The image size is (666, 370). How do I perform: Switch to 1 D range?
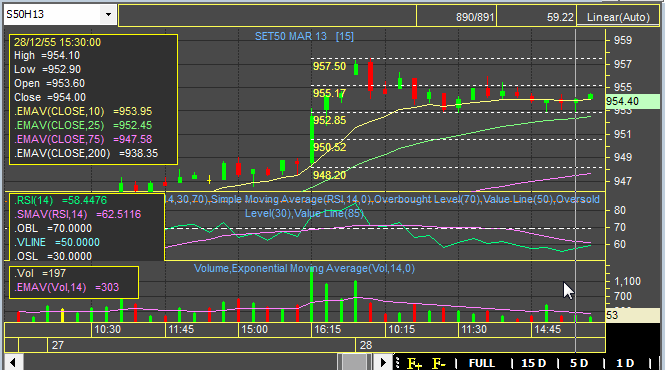click(x=625, y=364)
